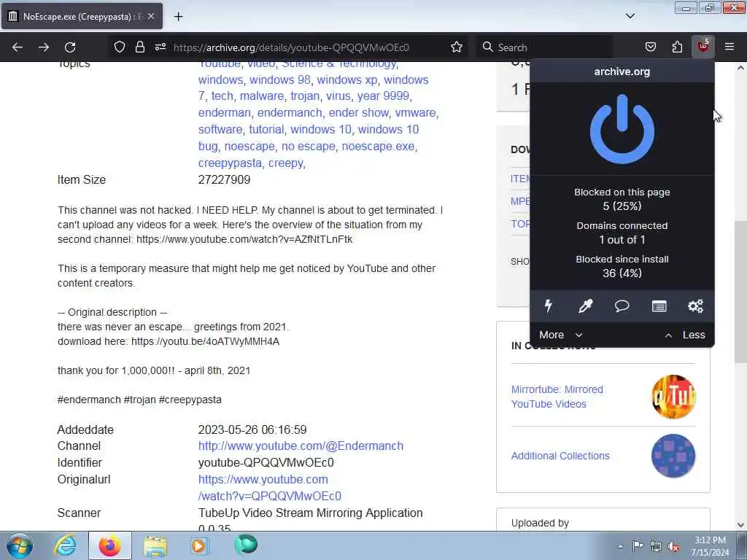Report an issue via speech bubble icon
This screenshot has height=560, width=747.
tap(622, 306)
